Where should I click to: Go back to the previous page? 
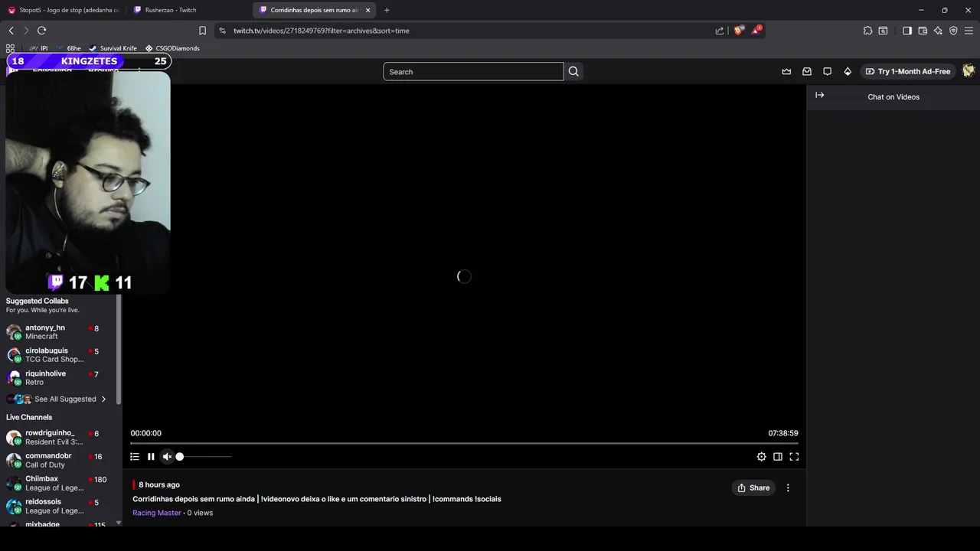(x=11, y=31)
